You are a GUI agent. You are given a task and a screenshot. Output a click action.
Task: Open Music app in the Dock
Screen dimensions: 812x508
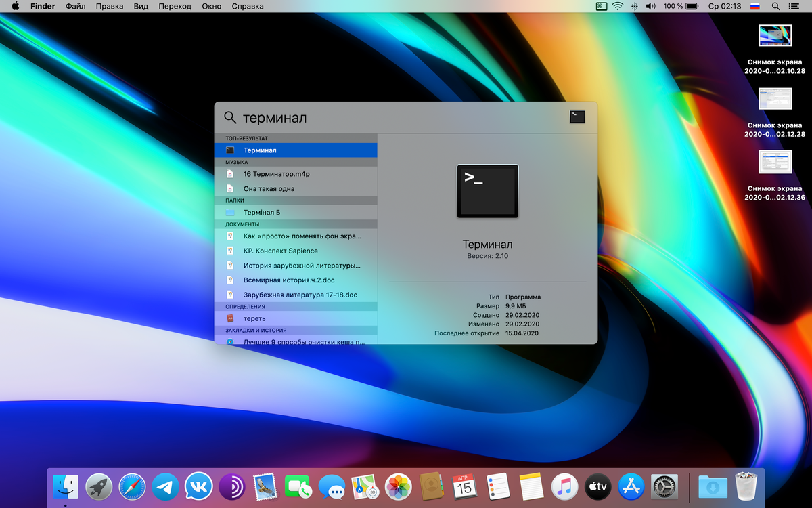[x=564, y=486]
